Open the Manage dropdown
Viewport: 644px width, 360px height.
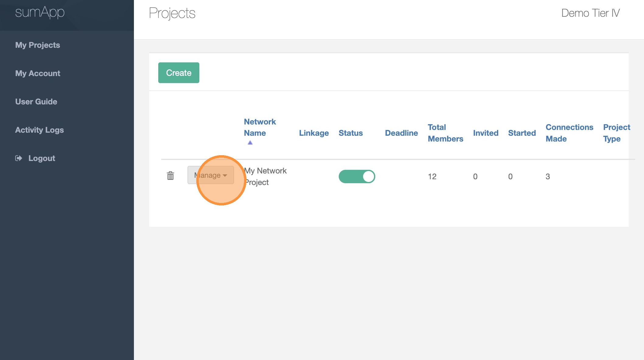click(x=211, y=175)
